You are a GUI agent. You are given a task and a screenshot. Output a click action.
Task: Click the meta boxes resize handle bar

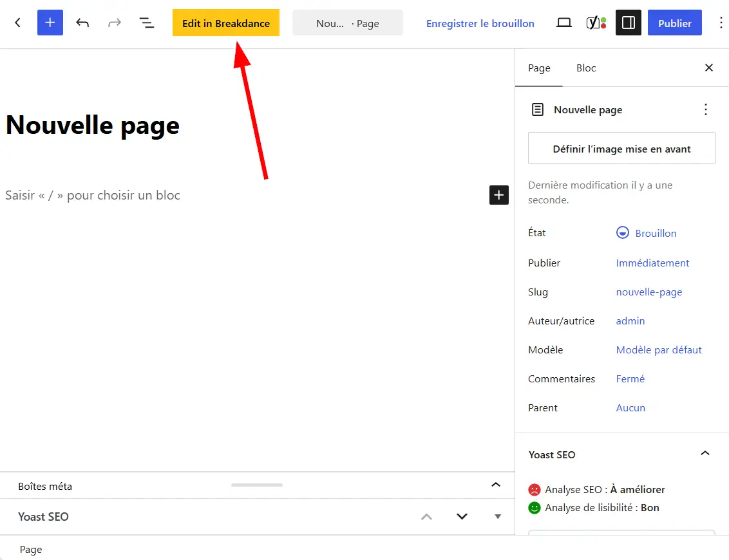[257, 485]
